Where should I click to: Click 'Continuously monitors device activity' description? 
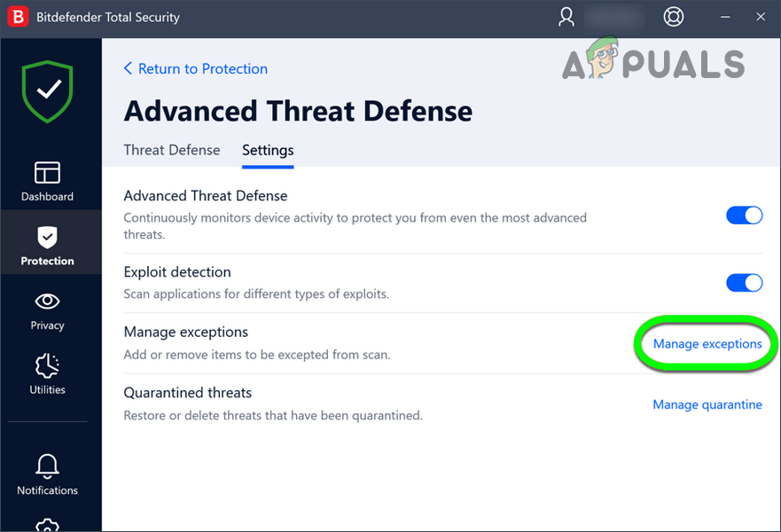coord(355,226)
